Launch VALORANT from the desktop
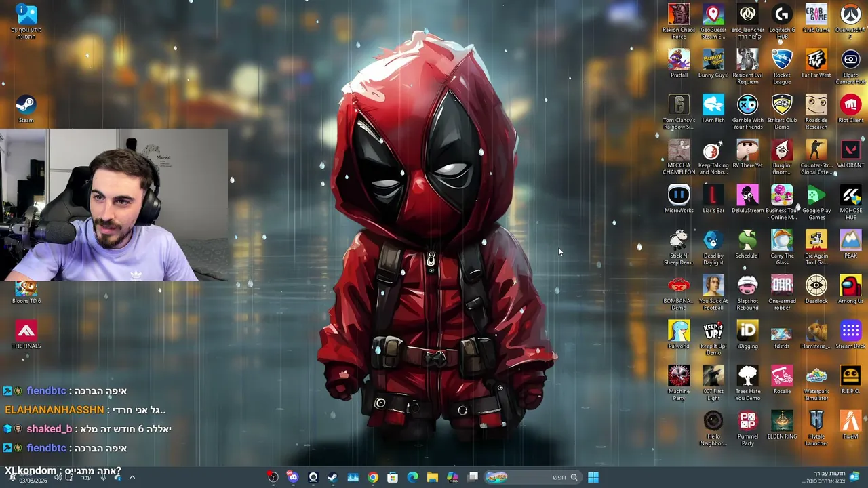868x488 pixels. tap(850, 154)
